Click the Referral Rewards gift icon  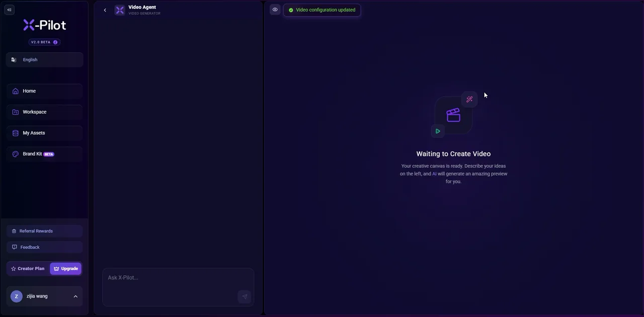14,231
